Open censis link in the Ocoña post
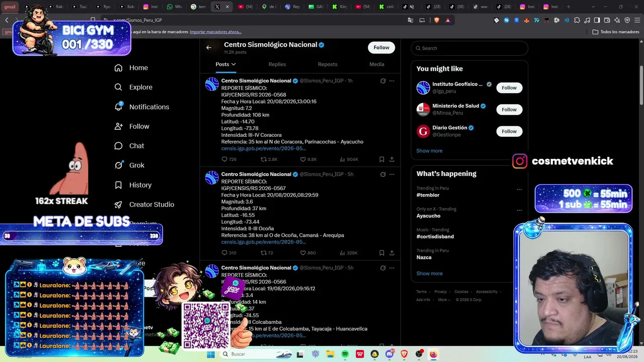Screen dimensions: 644x362 (264, 242)
